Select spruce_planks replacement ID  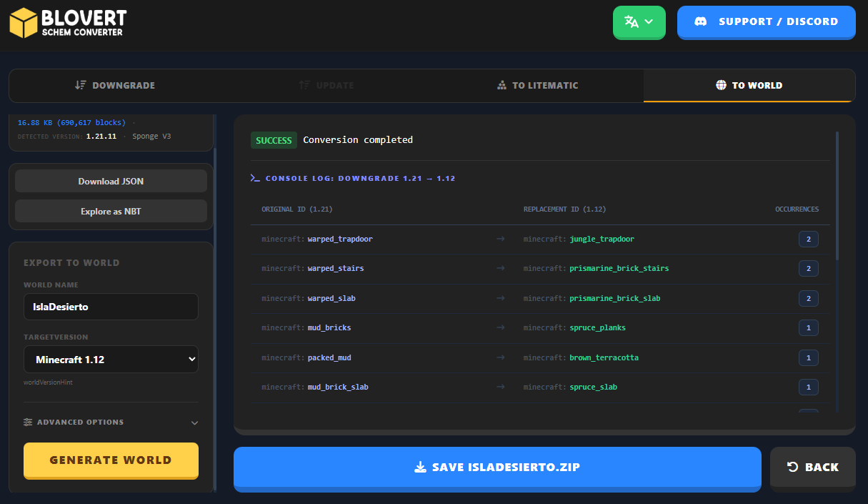pyautogui.click(x=597, y=327)
